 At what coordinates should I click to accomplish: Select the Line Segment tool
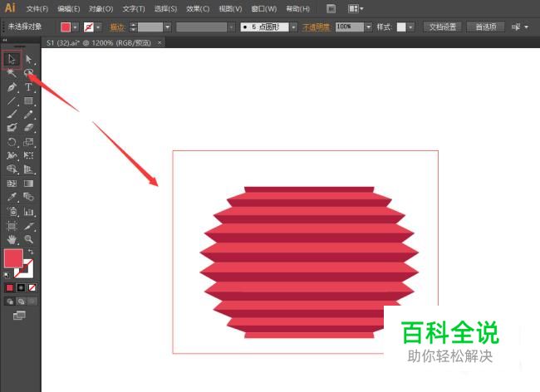[x=12, y=100]
